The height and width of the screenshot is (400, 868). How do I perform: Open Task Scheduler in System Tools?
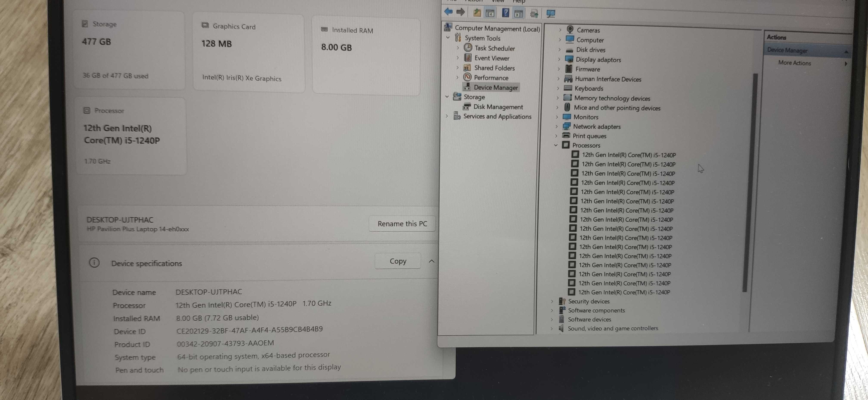click(x=494, y=48)
